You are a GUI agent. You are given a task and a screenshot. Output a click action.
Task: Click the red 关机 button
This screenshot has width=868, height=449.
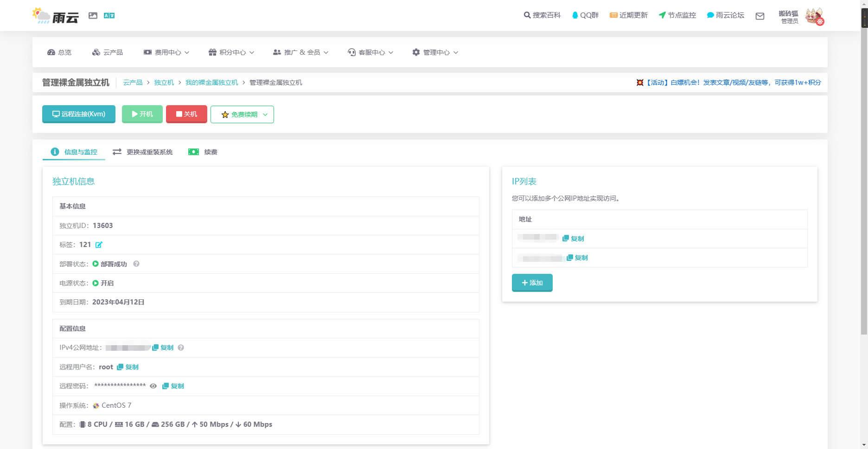[186, 114]
